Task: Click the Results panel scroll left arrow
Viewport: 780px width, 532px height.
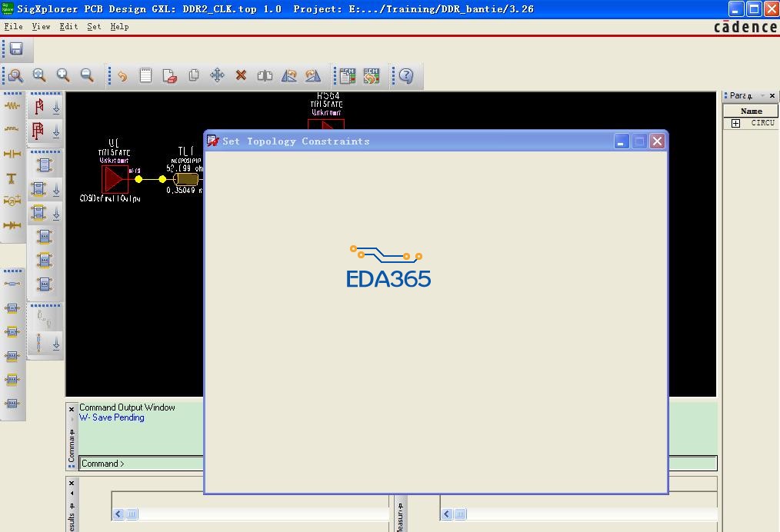Action: pos(118,514)
